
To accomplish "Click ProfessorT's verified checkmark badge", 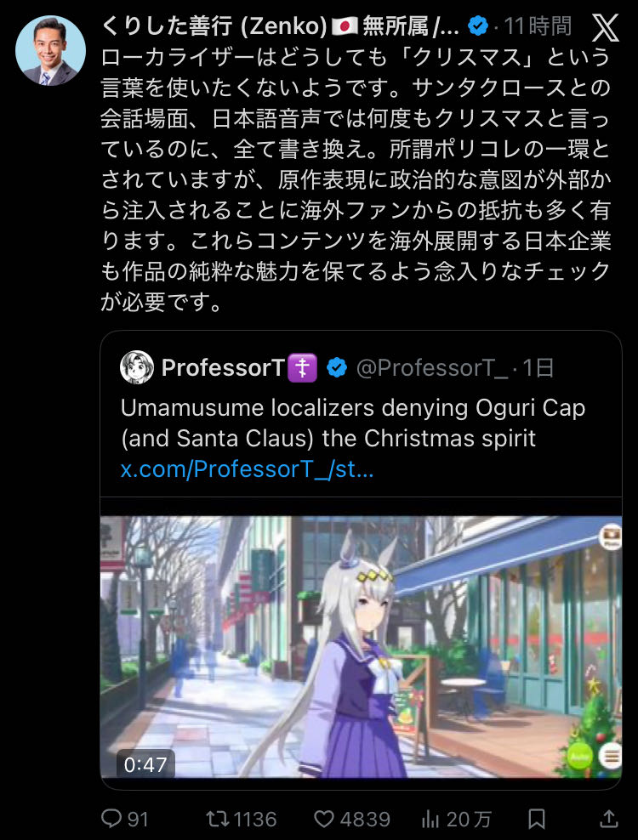I will click(337, 367).
